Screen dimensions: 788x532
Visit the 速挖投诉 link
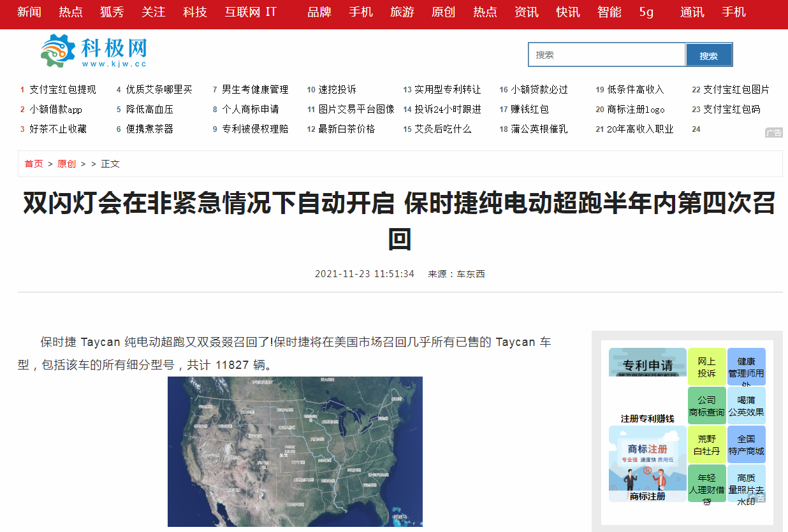337,90
